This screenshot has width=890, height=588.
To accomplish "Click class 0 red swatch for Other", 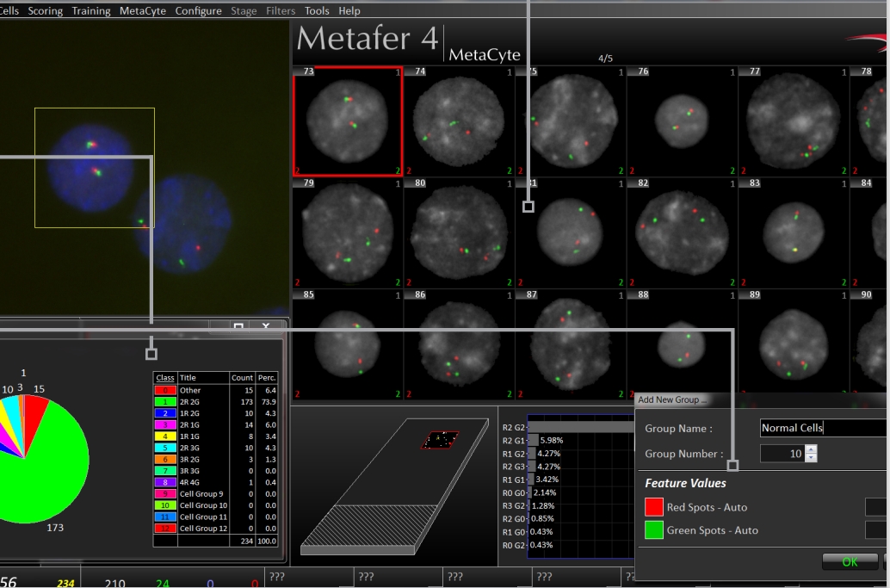I will click(165, 391).
